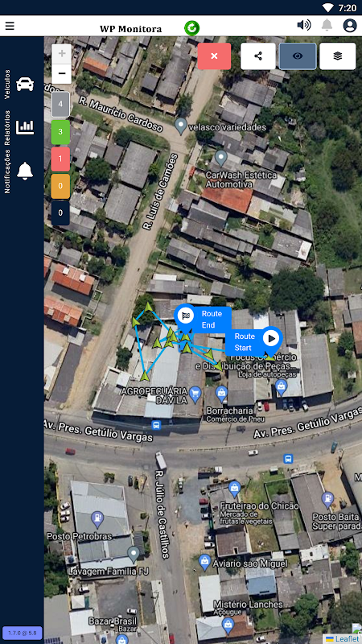Viewport: 362px width, 644px height.
Task: Zoom out with the minus button
Action: tap(62, 73)
